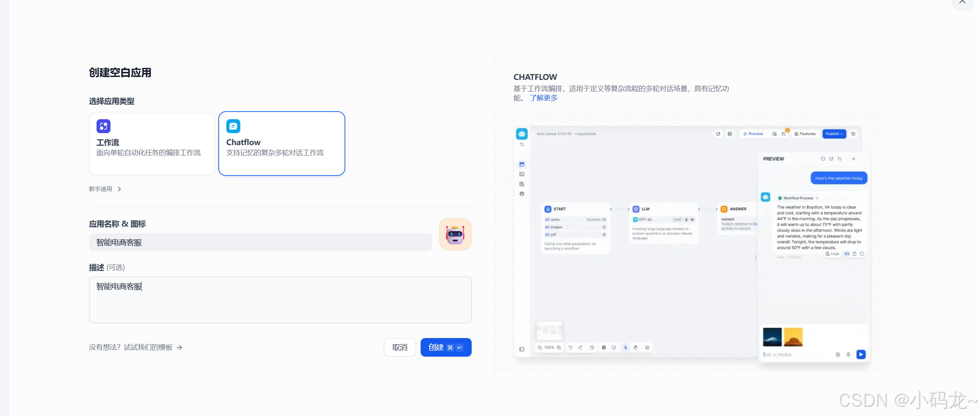Image resolution: width=980 pixels, height=416 pixels.
Task: Click the CHATFLOW title text
Action: (x=535, y=77)
